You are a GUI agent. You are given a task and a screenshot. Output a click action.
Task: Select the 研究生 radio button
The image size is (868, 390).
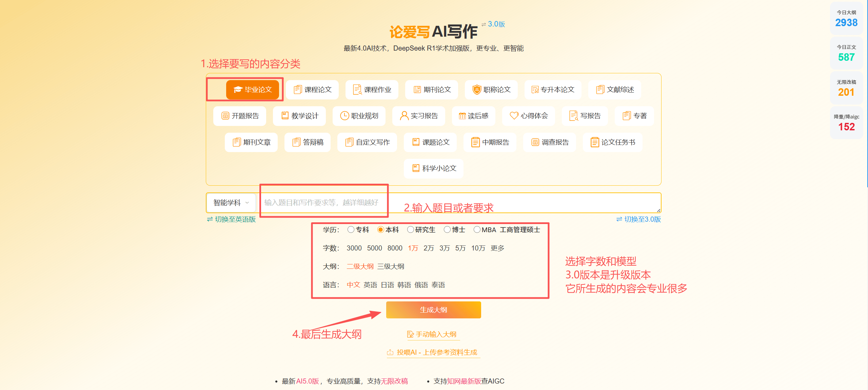[411, 230]
